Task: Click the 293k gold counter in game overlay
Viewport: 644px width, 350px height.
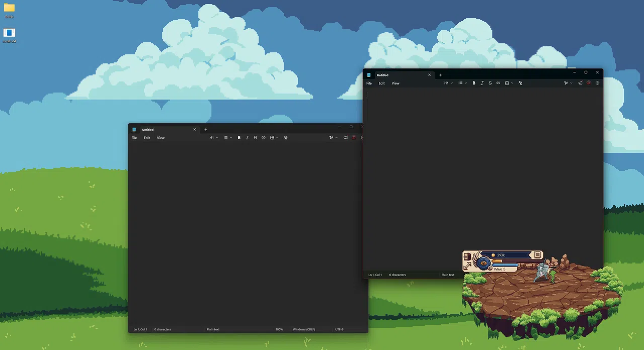Action: pyautogui.click(x=501, y=255)
